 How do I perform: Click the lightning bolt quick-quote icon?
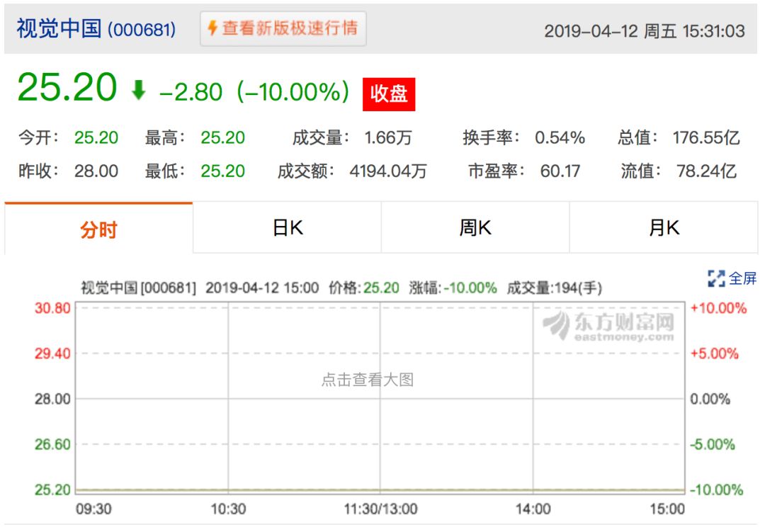coord(212,28)
